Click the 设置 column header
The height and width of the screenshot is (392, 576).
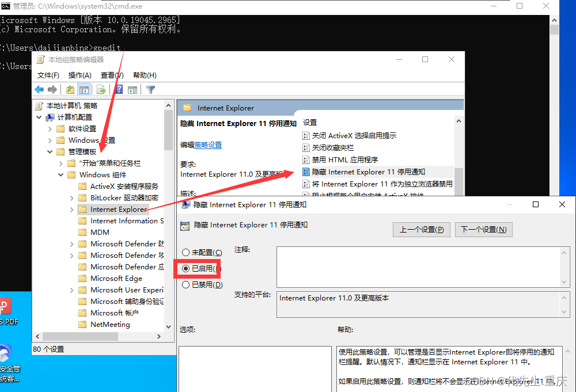point(310,123)
